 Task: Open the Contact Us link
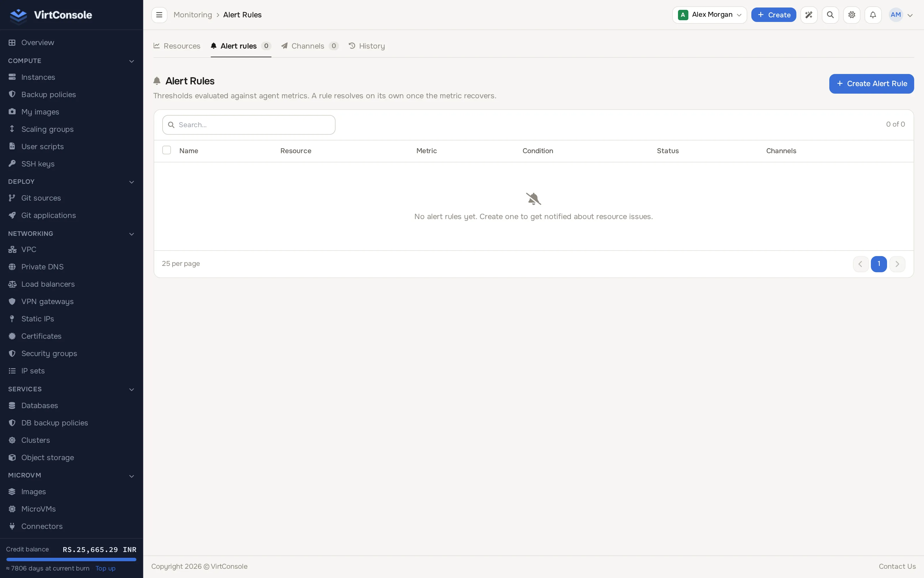click(x=897, y=566)
